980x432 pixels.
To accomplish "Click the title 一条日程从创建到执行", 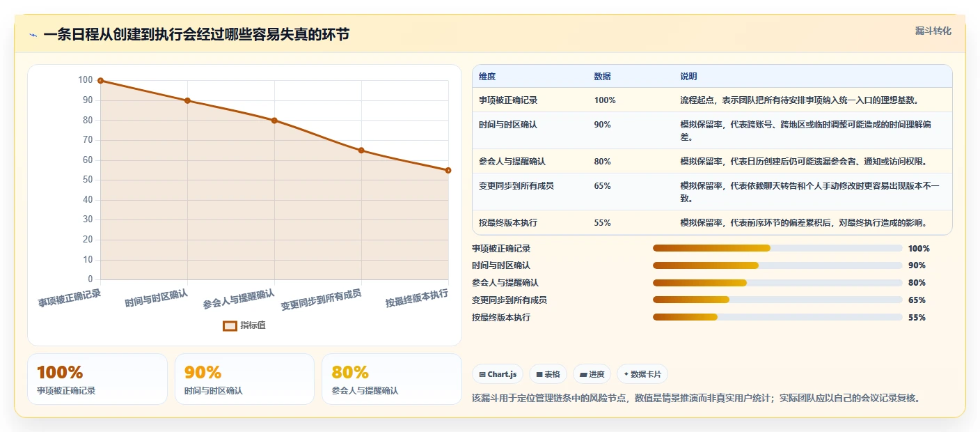I will click(x=196, y=34).
